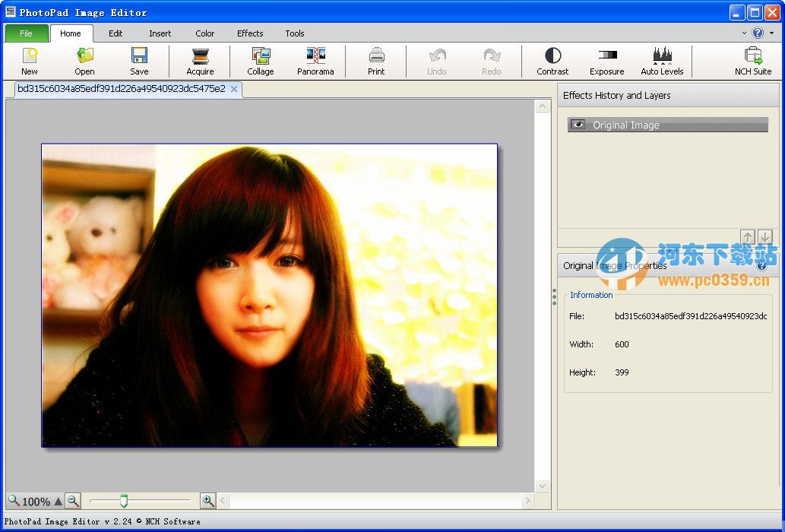Viewport: 785px width, 532px height.
Task: Switch to the Effects ribbon tab
Action: point(250,33)
